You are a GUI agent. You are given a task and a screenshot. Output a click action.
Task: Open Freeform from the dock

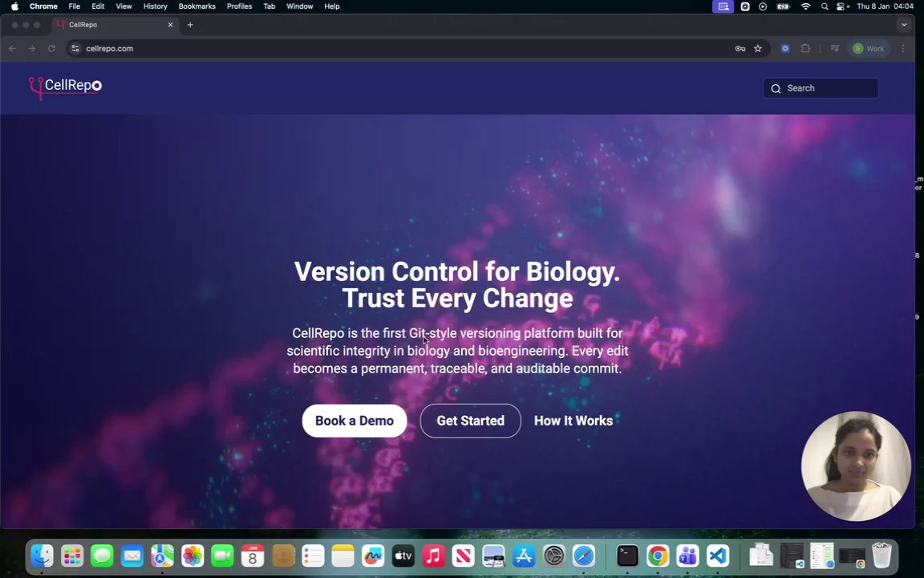pyautogui.click(x=373, y=556)
